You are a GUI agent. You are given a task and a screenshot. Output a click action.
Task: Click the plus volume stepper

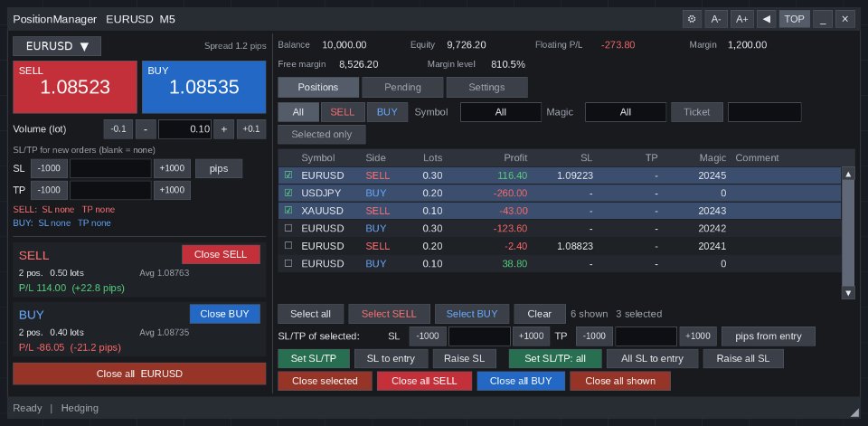224,129
